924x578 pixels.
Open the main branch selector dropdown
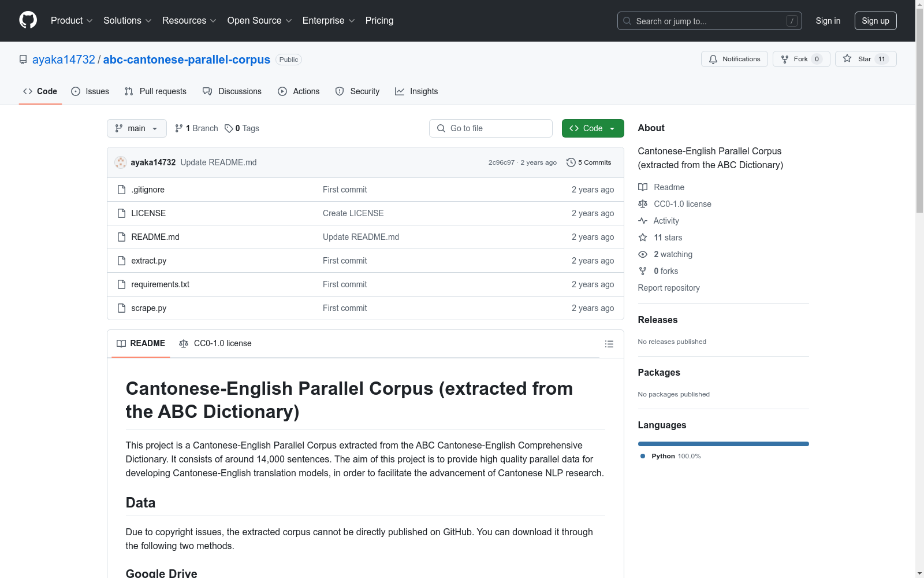click(x=137, y=128)
